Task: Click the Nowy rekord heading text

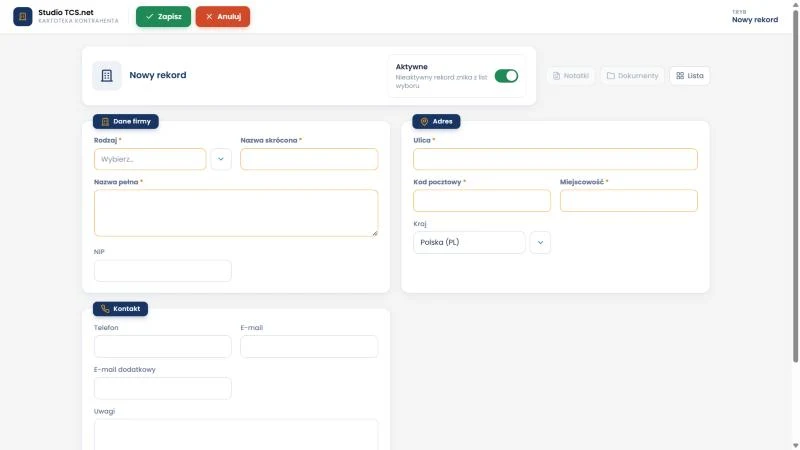Action: click(158, 75)
